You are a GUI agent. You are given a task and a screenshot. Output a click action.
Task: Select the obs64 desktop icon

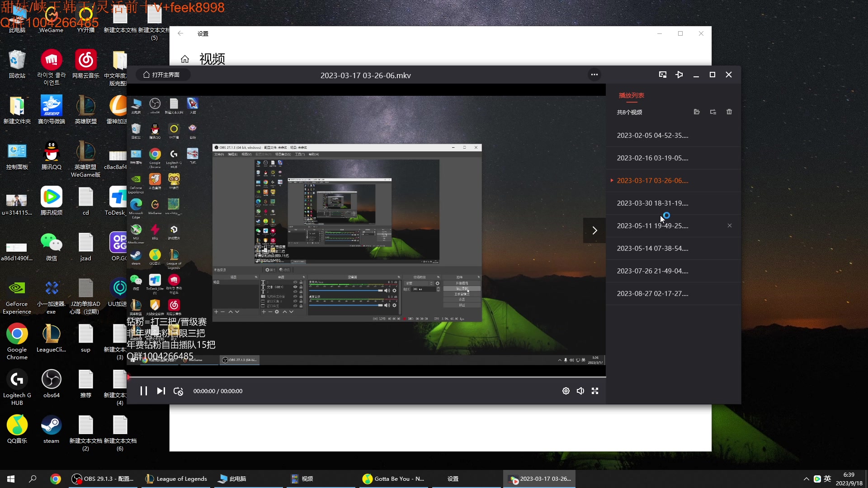(x=52, y=384)
